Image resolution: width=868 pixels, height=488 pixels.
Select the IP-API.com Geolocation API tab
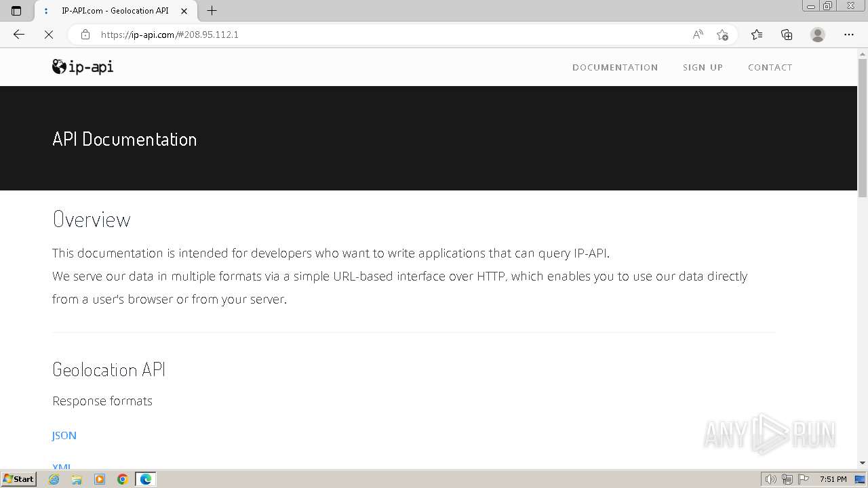(115, 11)
